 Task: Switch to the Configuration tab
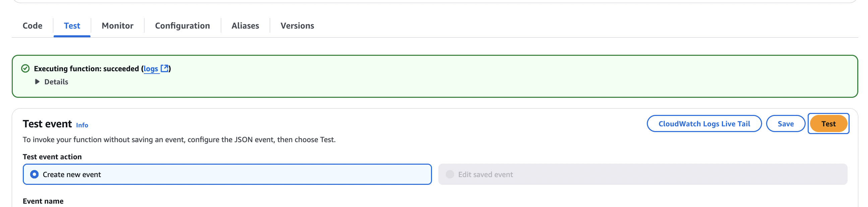tap(182, 25)
